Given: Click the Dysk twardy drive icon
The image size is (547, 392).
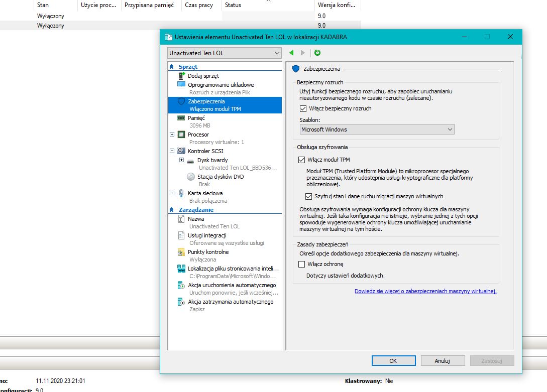Looking at the screenshot, I should click(190, 161).
